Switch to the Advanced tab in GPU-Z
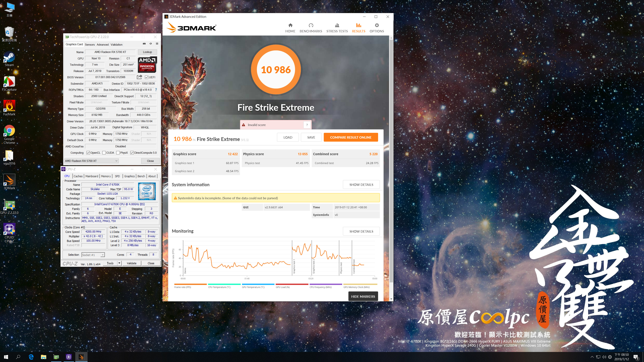 pyautogui.click(x=103, y=44)
